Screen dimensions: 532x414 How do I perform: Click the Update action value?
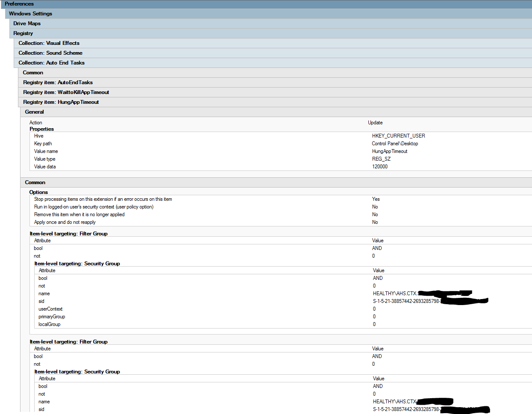(x=375, y=123)
